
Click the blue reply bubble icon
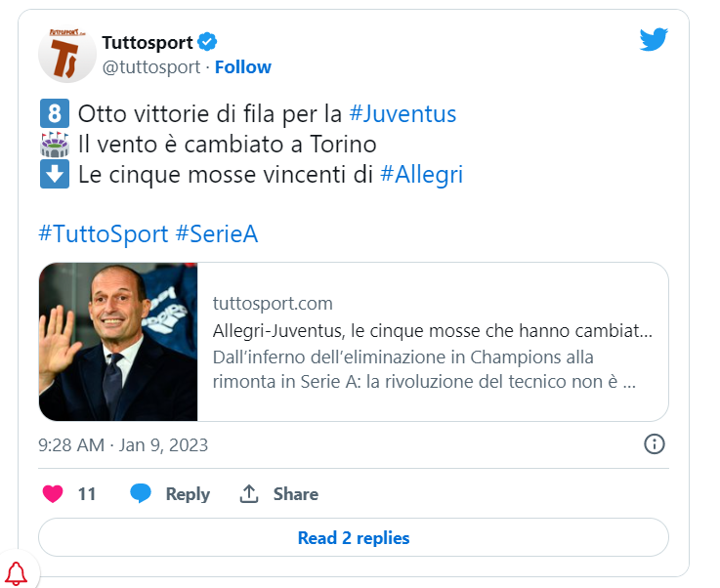point(141,493)
